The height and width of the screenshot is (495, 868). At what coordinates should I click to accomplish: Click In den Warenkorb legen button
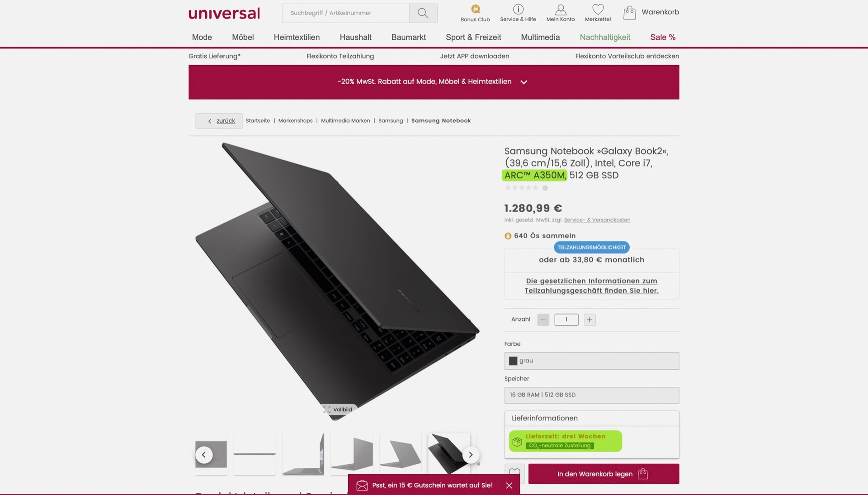click(x=604, y=474)
